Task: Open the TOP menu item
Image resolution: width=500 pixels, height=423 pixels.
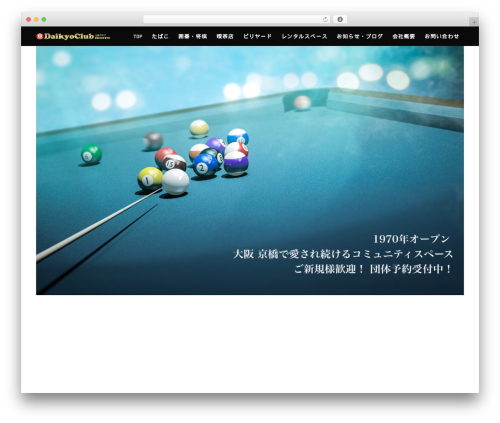Action: pyautogui.click(x=138, y=36)
